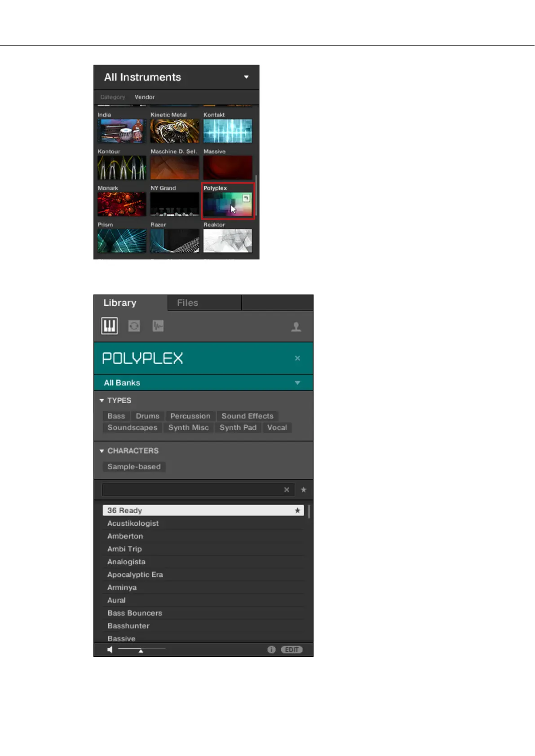Choose the Kinetic Metal product thumbnail
The image size is (535, 756).
(x=175, y=131)
